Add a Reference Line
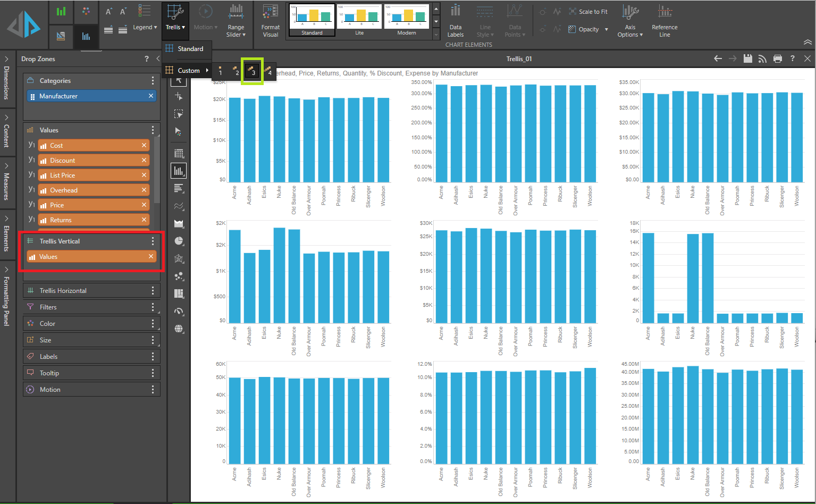Screen dimensions: 816x504 click(x=664, y=20)
